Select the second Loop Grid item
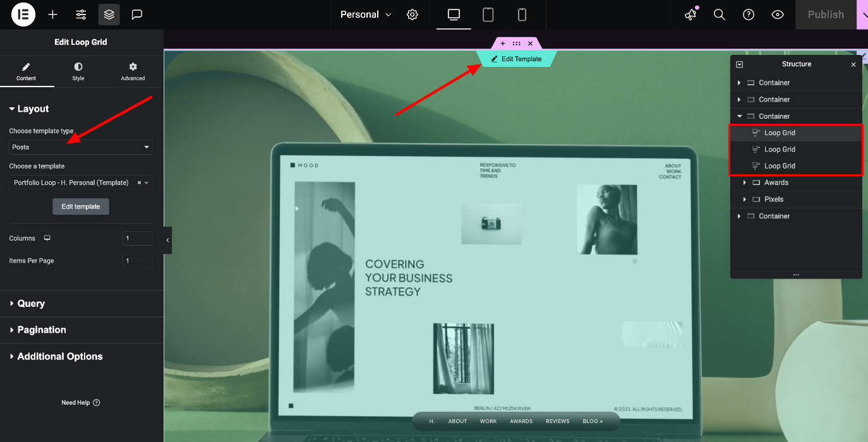The image size is (868, 442). [x=796, y=149]
